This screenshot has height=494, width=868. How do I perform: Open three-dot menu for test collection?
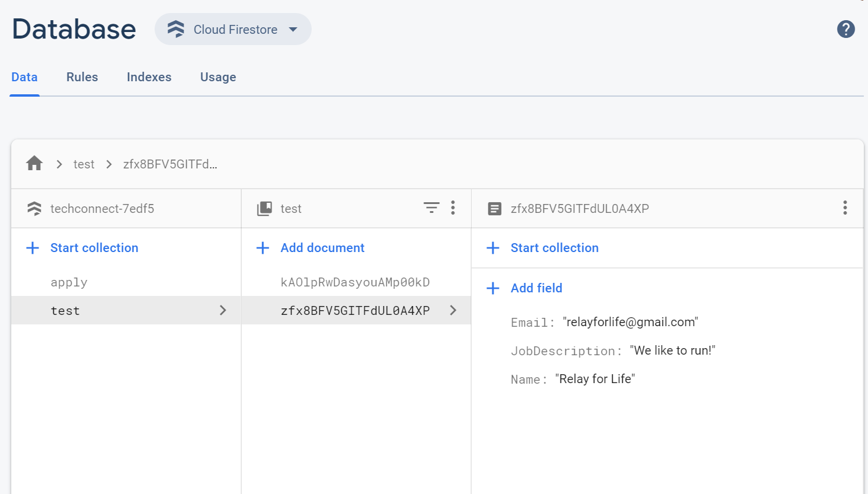click(453, 208)
